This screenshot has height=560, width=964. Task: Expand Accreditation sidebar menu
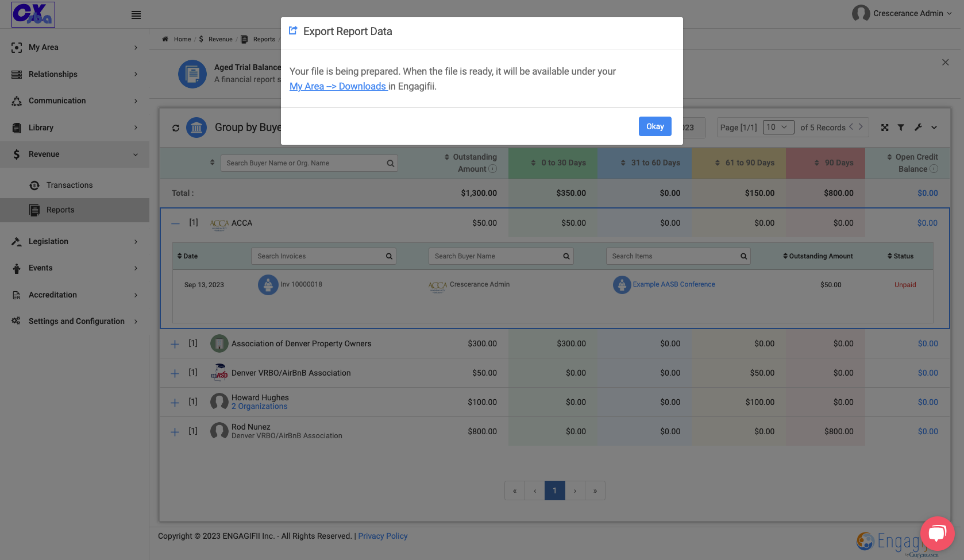tap(75, 295)
